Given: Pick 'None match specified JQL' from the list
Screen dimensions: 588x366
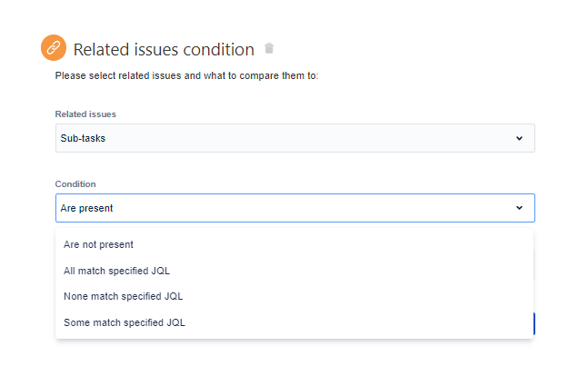Looking at the screenshot, I should click(x=121, y=296).
